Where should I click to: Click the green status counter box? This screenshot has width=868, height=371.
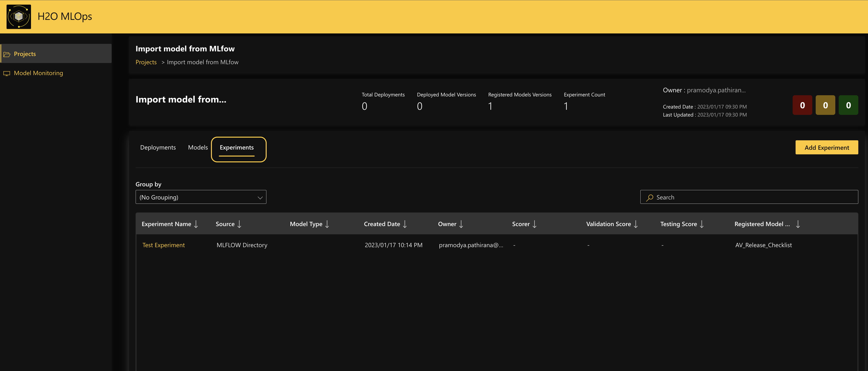pyautogui.click(x=848, y=105)
